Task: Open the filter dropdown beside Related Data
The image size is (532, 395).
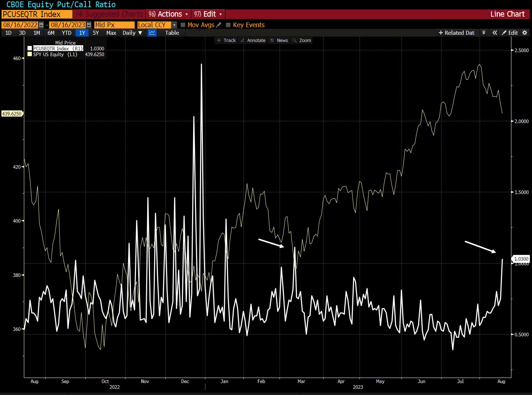Action: pos(484,33)
